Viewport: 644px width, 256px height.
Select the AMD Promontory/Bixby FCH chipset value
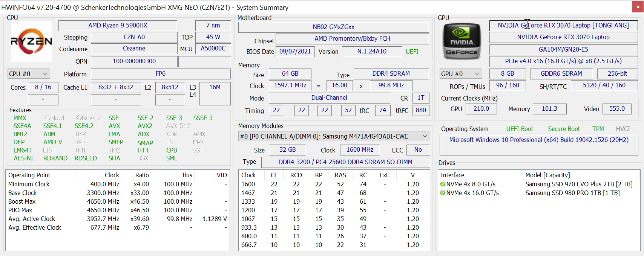click(353, 39)
